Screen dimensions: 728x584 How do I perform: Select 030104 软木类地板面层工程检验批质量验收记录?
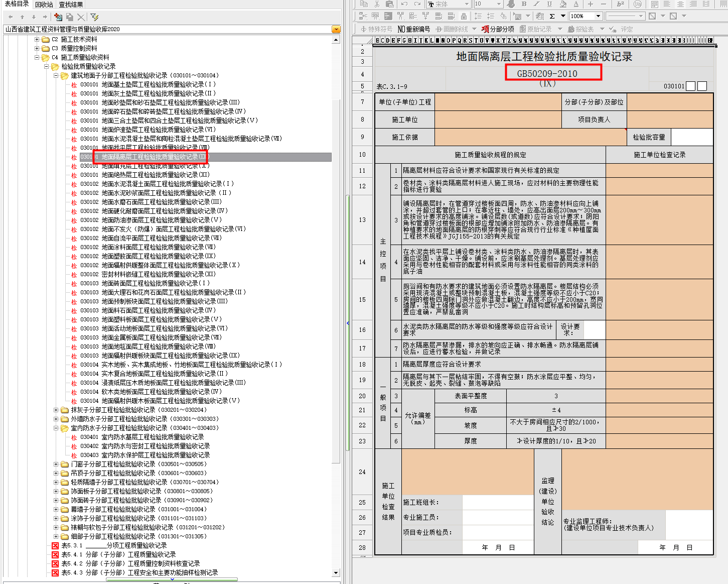click(x=151, y=392)
